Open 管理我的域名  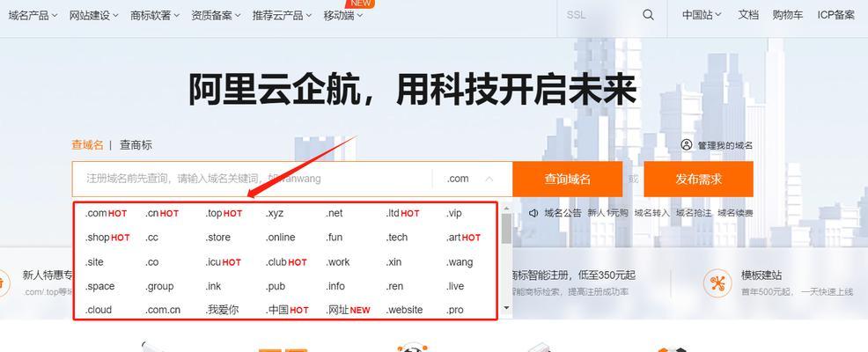tap(725, 145)
